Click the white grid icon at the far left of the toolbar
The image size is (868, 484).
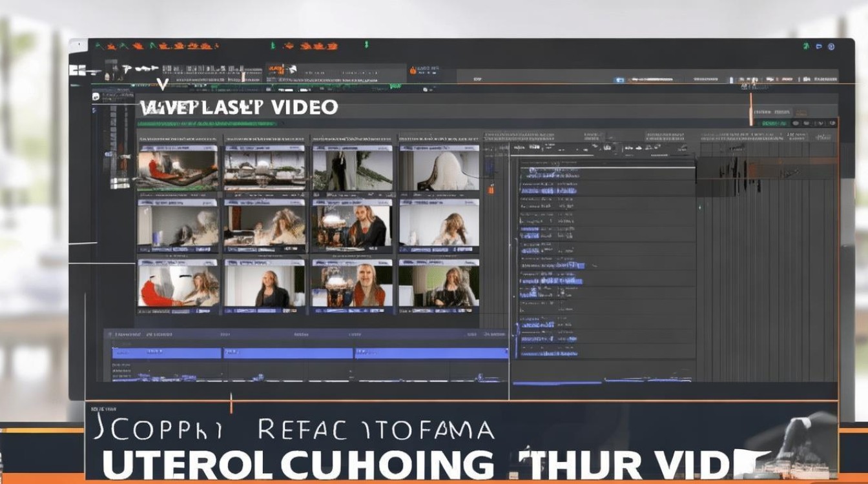[x=77, y=70]
